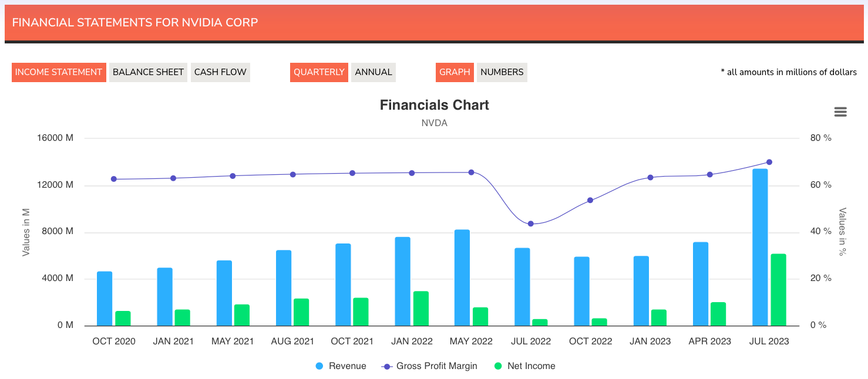The width and height of the screenshot is (868, 379).
Task: Click the JUL 2022 gross margin data point
Action: (x=531, y=224)
